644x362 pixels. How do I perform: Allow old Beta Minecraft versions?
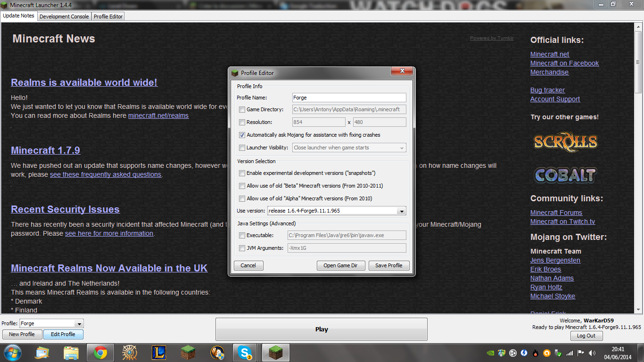(x=242, y=186)
